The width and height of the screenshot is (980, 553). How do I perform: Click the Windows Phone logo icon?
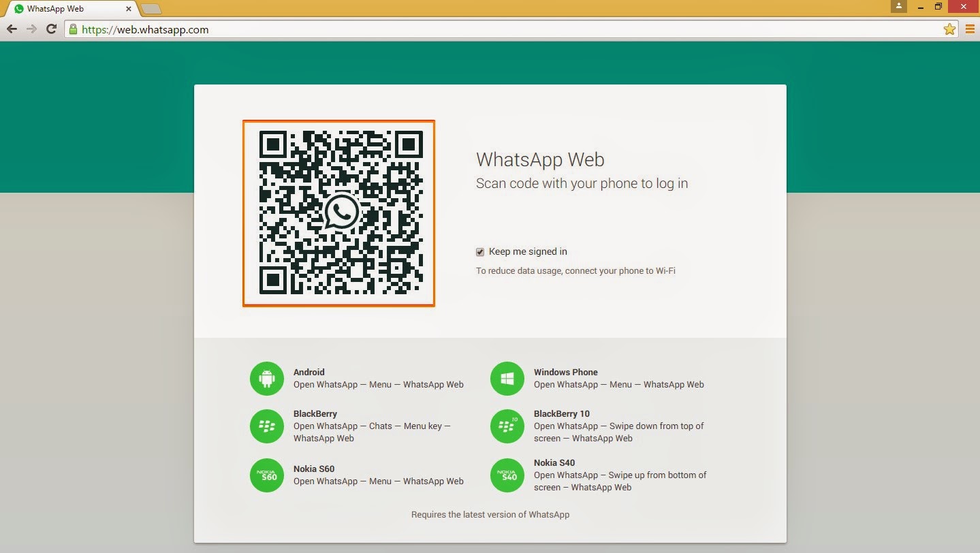pyautogui.click(x=507, y=379)
